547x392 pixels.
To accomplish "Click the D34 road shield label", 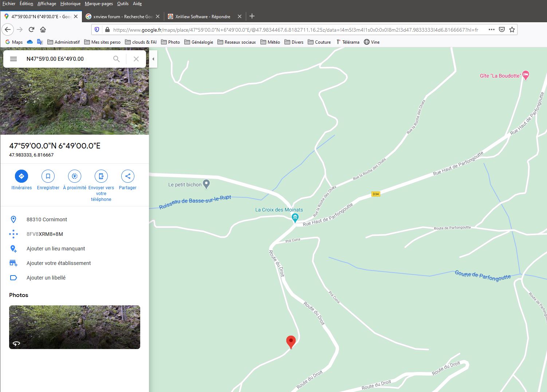I will (376, 194).
